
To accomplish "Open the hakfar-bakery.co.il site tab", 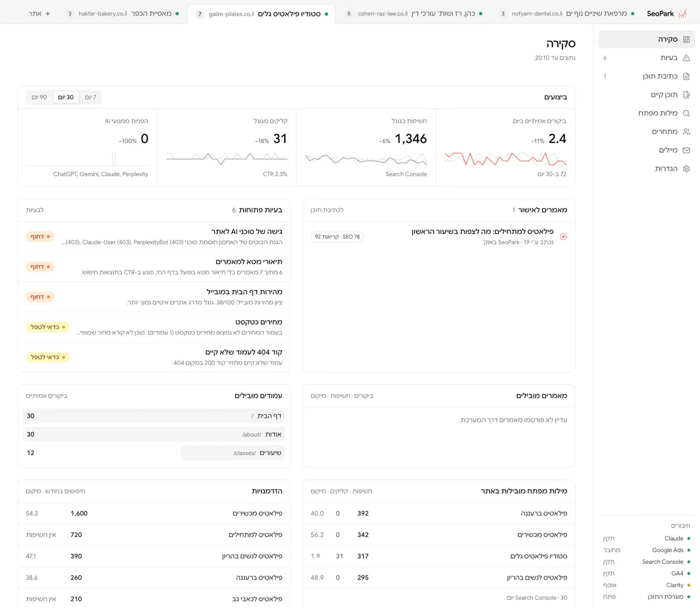I will 123,14.
